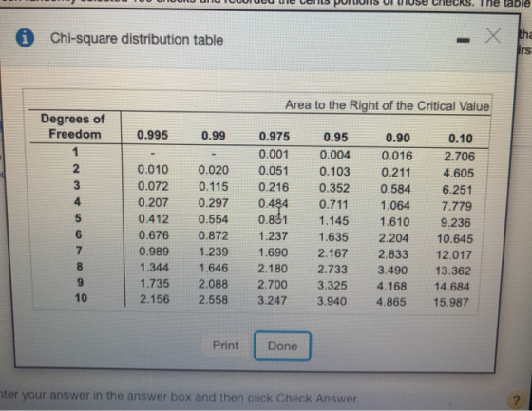Click value 0.216 in the 0.975 column
The height and width of the screenshot is (411, 532).
point(274,187)
